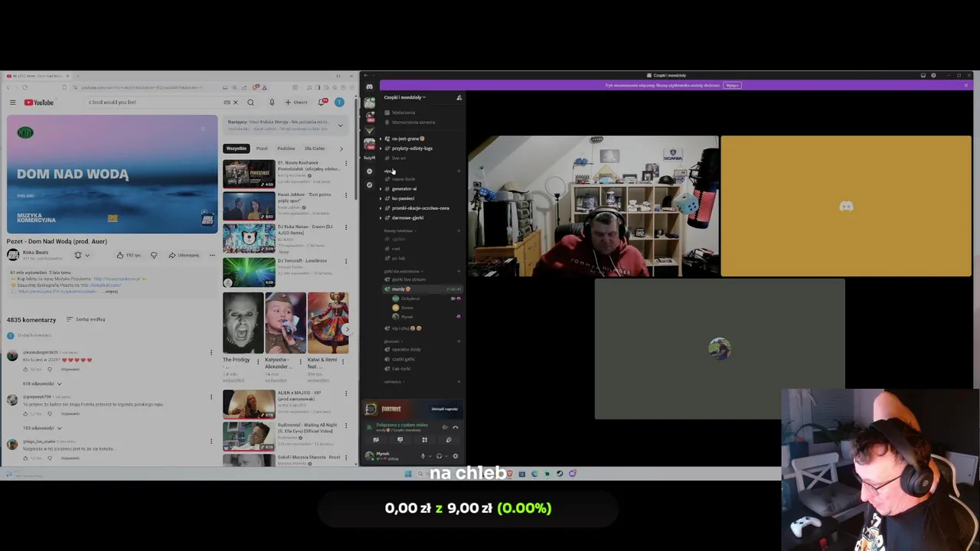
Task: Start YouTube voice search microphone
Action: coord(272,103)
